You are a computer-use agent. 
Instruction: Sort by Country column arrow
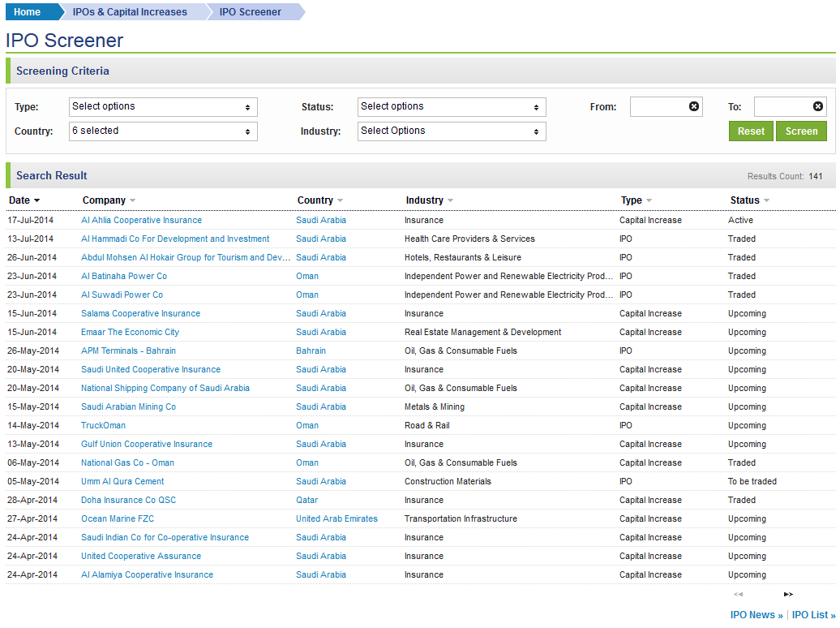[341, 200]
